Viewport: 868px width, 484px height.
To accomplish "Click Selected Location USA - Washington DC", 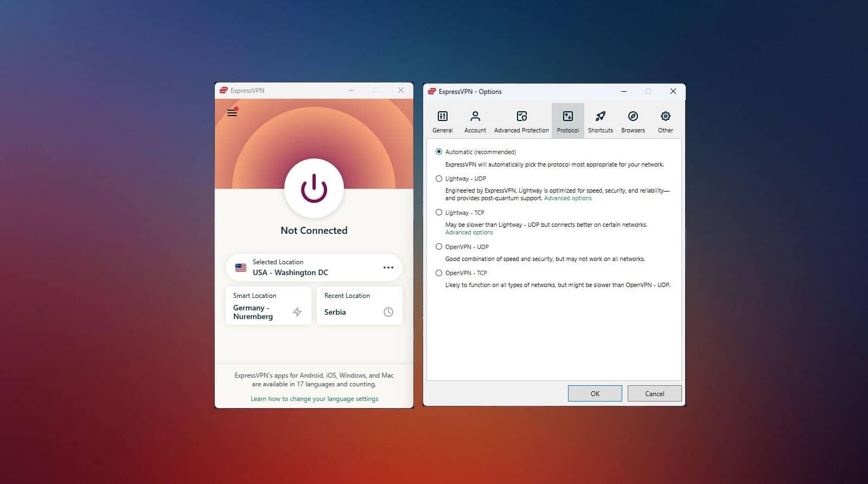I will (x=314, y=268).
